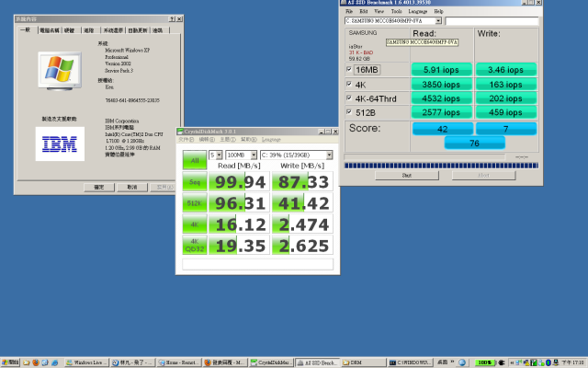Switch to the 進階 tab

pyautogui.click(x=89, y=30)
